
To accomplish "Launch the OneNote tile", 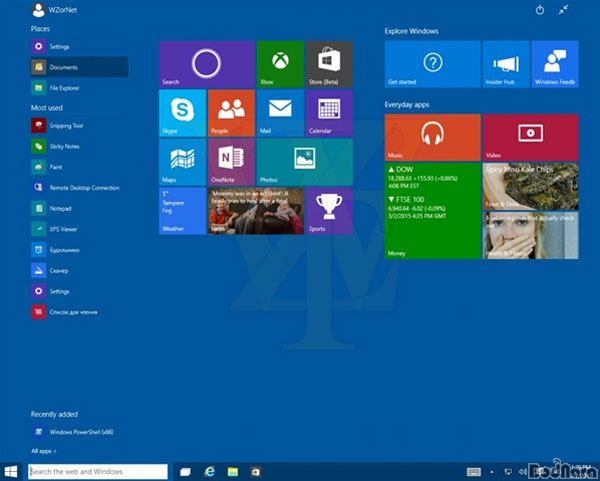I will pyautogui.click(x=231, y=162).
